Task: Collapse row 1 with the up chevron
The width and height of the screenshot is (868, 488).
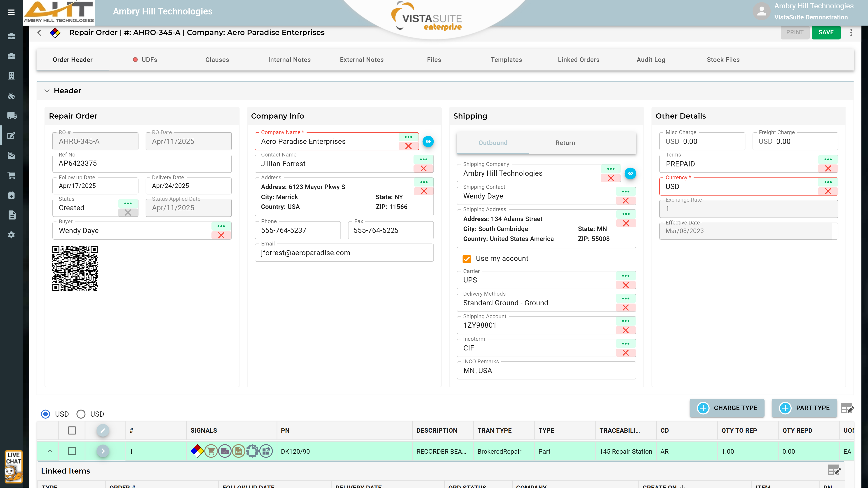Action: pyautogui.click(x=50, y=451)
